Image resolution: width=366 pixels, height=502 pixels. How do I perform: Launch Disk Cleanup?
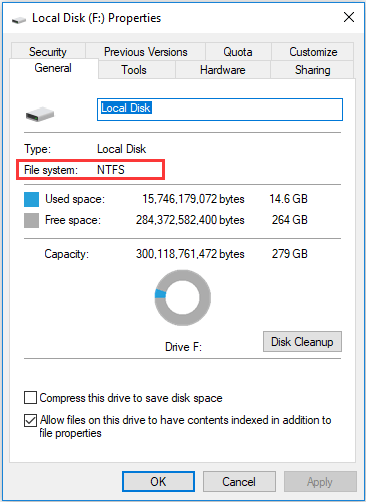click(302, 342)
